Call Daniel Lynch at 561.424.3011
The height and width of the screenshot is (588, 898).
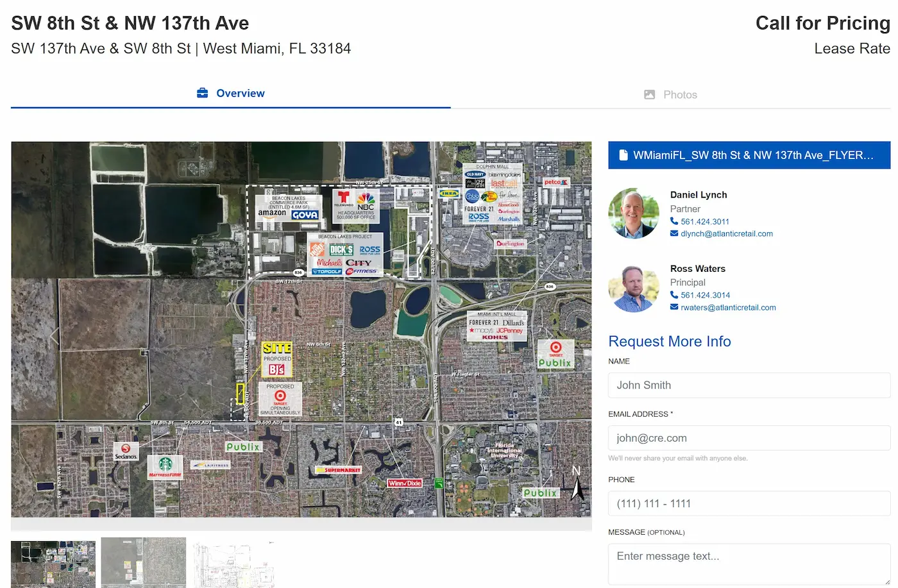tap(705, 222)
